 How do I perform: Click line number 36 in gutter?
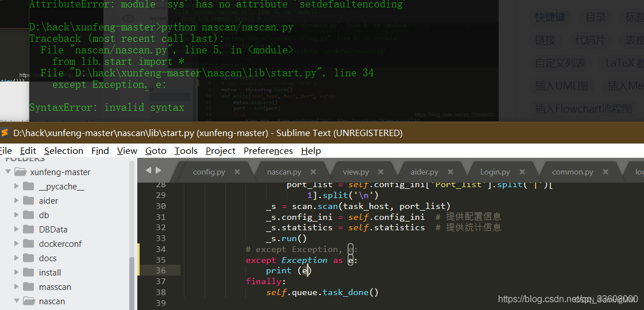(161, 270)
